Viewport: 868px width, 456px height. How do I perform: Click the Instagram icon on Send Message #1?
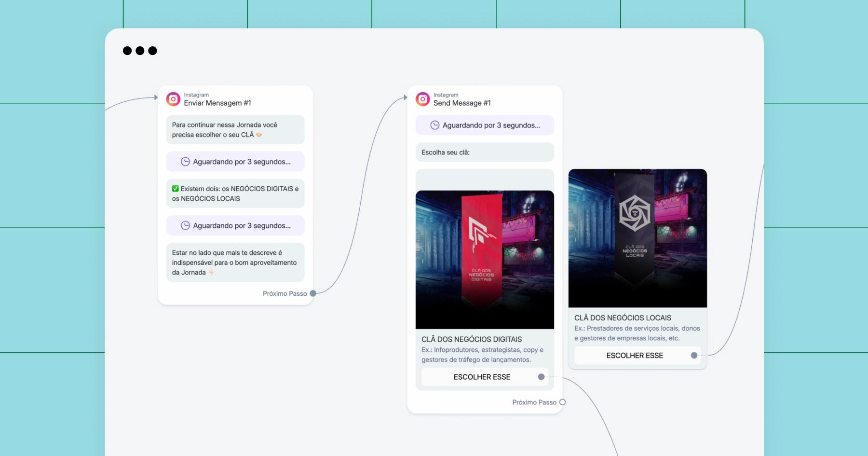(x=423, y=99)
